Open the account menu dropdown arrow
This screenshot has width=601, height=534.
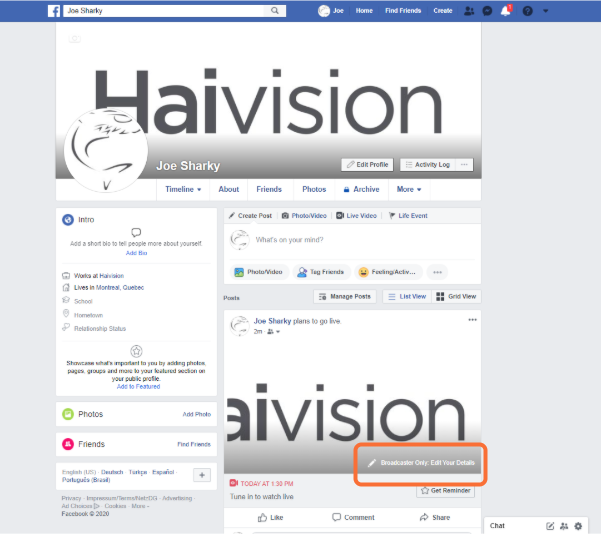click(x=545, y=11)
